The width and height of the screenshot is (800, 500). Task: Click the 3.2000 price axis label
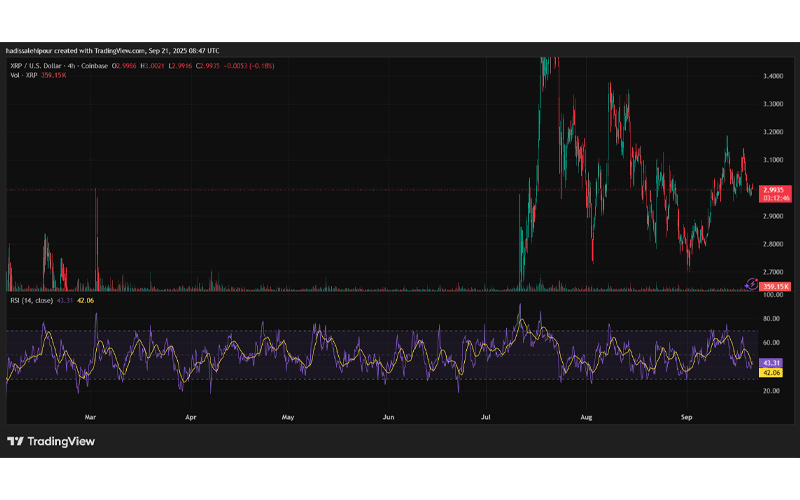[x=773, y=132]
